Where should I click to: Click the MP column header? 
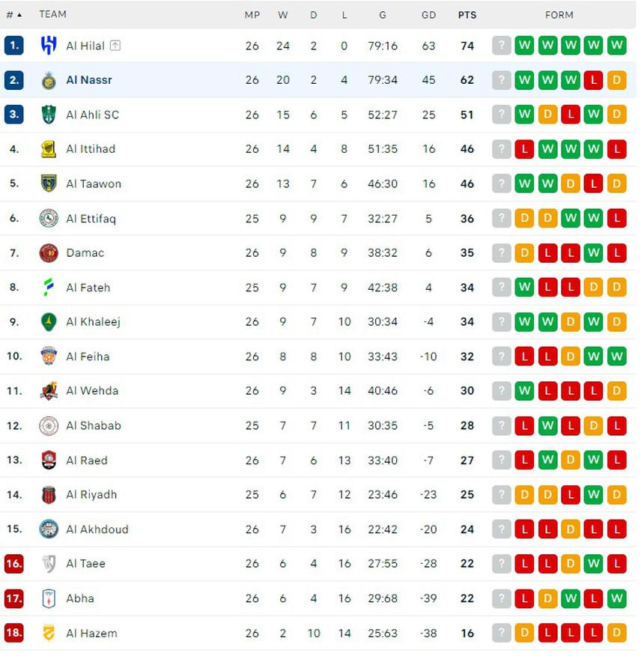[252, 14]
